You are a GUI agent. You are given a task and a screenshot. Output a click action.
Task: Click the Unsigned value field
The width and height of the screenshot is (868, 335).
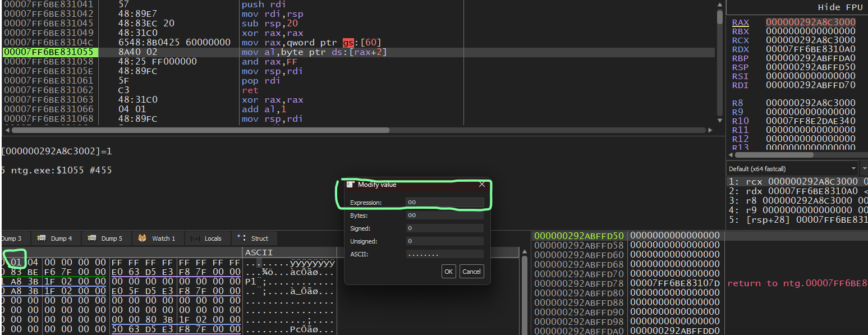pyautogui.click(x=445, y=241)
